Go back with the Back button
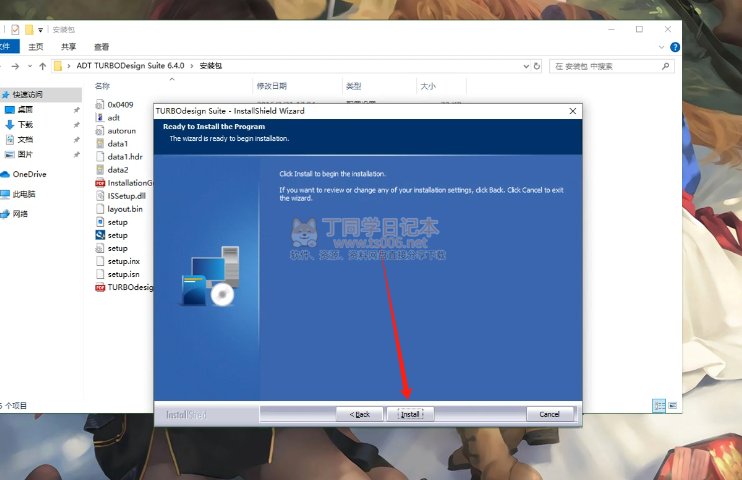Image resolution: width=742 pixels, height=480 pixels. (x=359, y=414)
